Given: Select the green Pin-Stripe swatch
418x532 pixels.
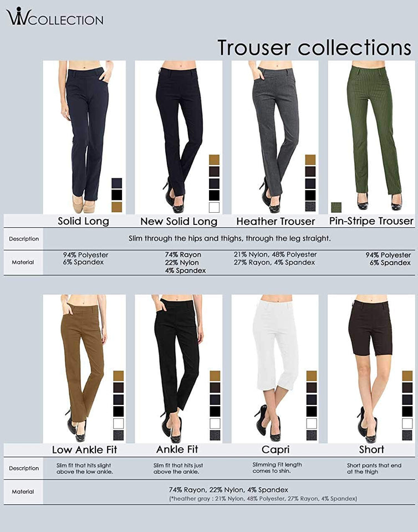Looking at the screenshot, I should 337,207.
